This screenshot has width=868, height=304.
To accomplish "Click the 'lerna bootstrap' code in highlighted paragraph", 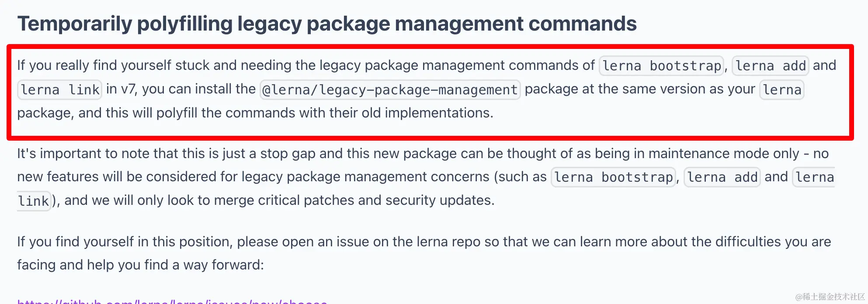I will pyautogui.click(x=662, y=66).
